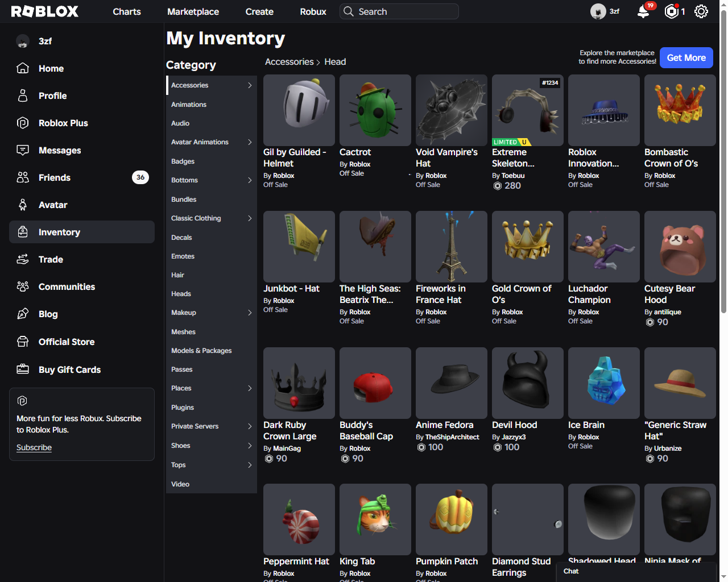Image resolution: width=728 pixels, height=582 pixels.
Task: Open the Gil by Guilded Helmet thumbnail
Action: pyautogui.click(x=299, y=110)
